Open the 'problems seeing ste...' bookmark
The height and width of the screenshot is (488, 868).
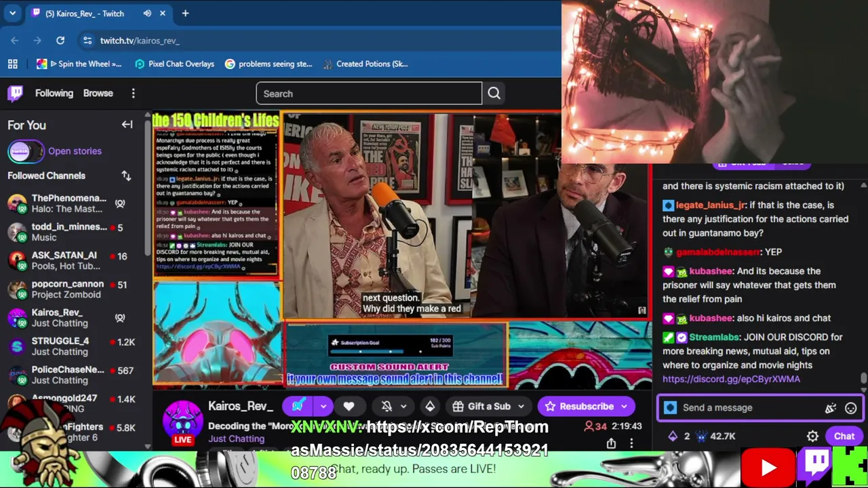tap(269, 64)
